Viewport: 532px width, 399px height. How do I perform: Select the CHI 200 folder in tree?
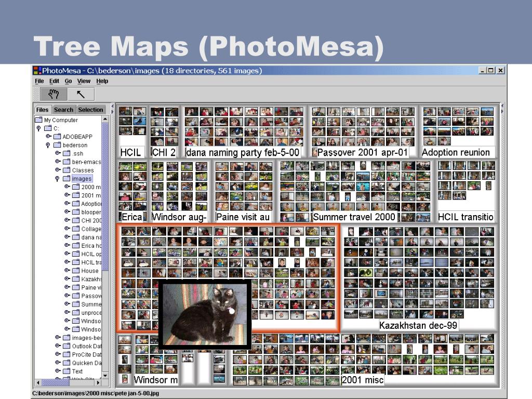pyautogui.click(x=91, y=220)
